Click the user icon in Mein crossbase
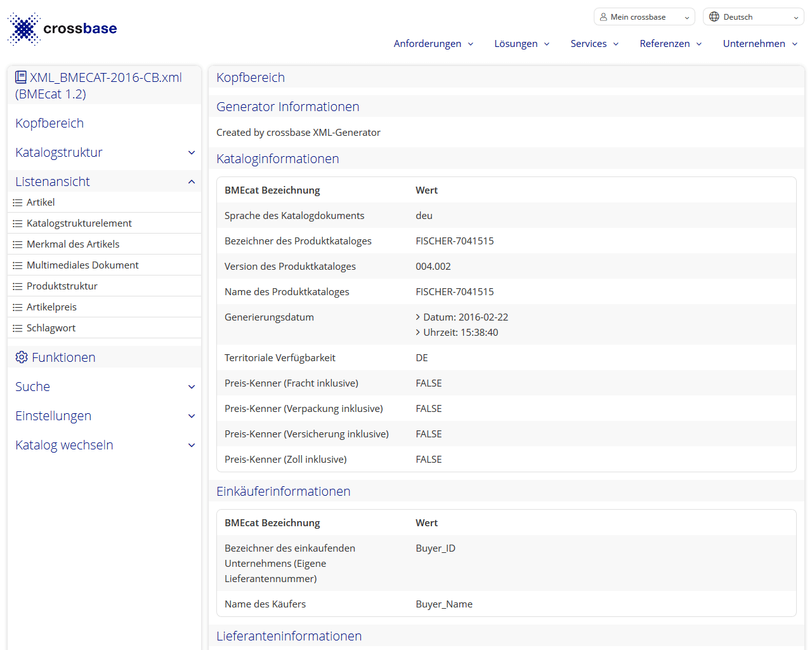 point(603,17)
